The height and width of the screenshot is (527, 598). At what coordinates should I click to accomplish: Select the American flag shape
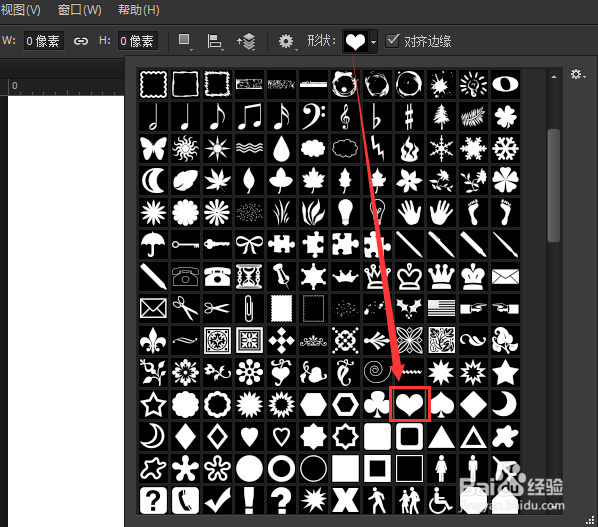point(441,308)
